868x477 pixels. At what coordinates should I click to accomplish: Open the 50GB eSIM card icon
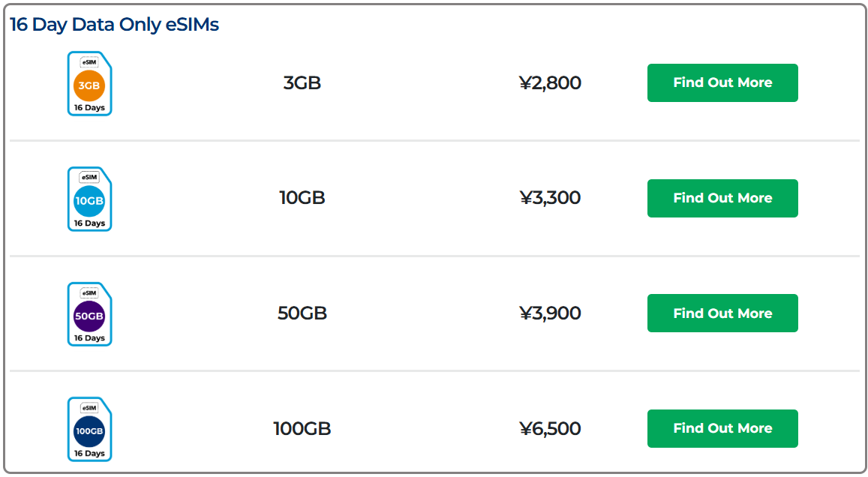pos(89,314)
